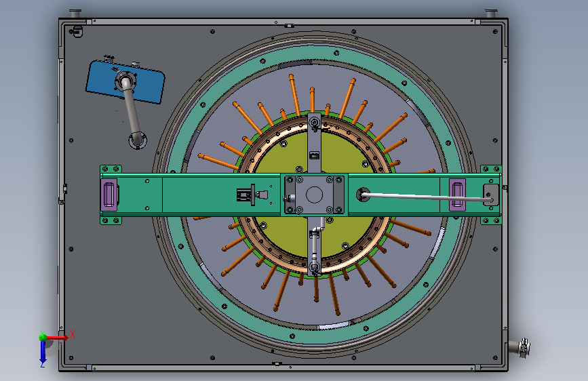Image resolution: width=588 pixels, height=381 pixels.
Task: Select the small pneumatic cylinder on left beam
Action: pyautogui.click(x=252, y=195)
